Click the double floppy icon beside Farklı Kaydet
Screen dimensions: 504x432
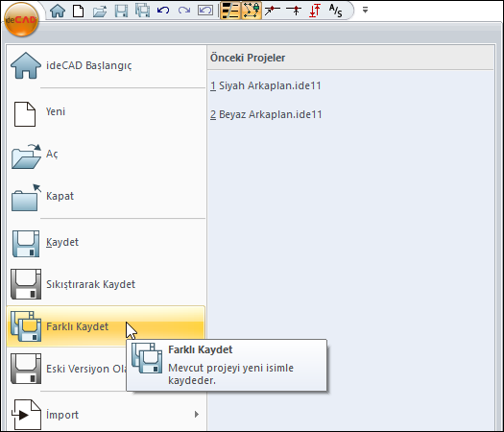tap(26, 326)
